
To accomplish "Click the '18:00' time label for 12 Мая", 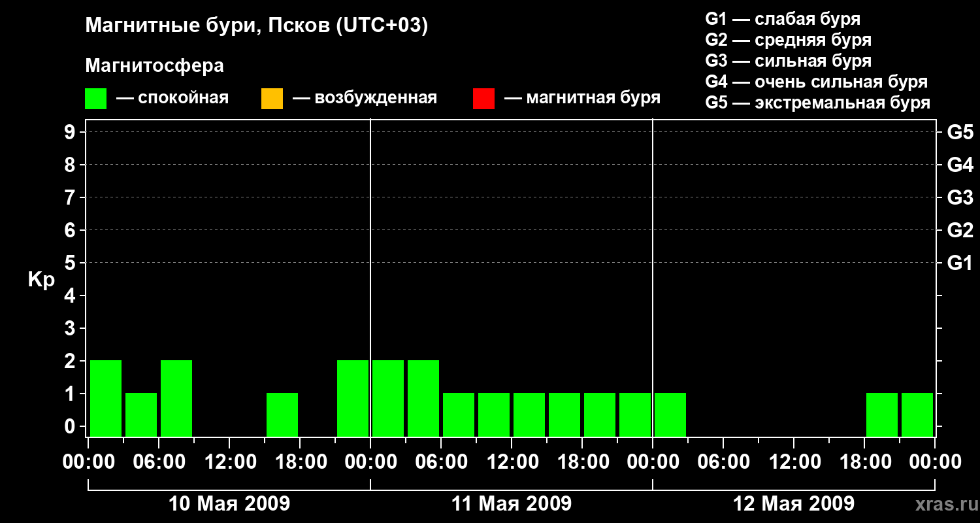I will 864,462.
